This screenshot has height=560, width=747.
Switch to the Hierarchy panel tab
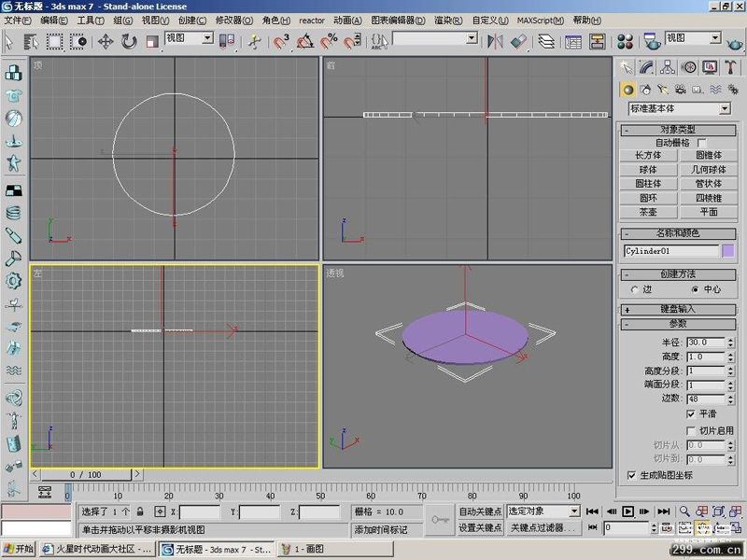coord(668,67)
